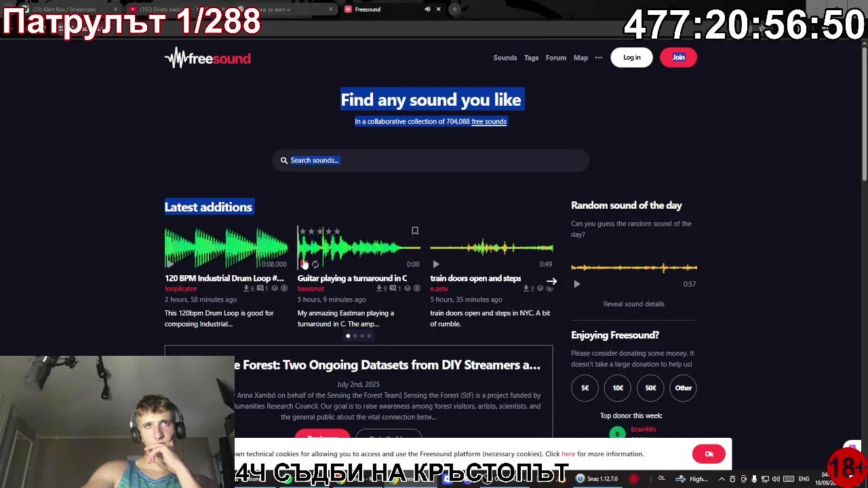Screen dimensions: 868x488
Task: Open the Forum menu item
Action: [555, 58]
